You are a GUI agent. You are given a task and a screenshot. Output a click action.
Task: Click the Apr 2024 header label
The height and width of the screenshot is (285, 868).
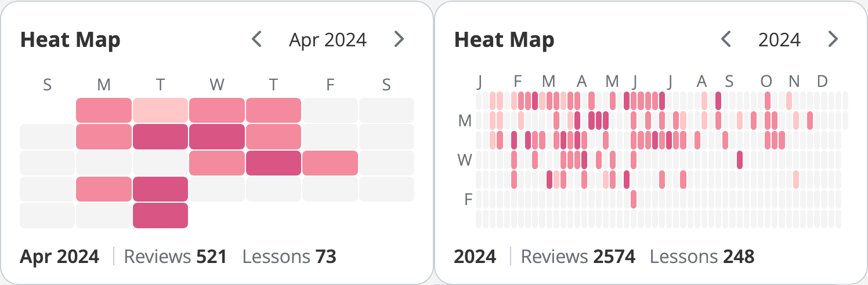[x=328, y=39]
